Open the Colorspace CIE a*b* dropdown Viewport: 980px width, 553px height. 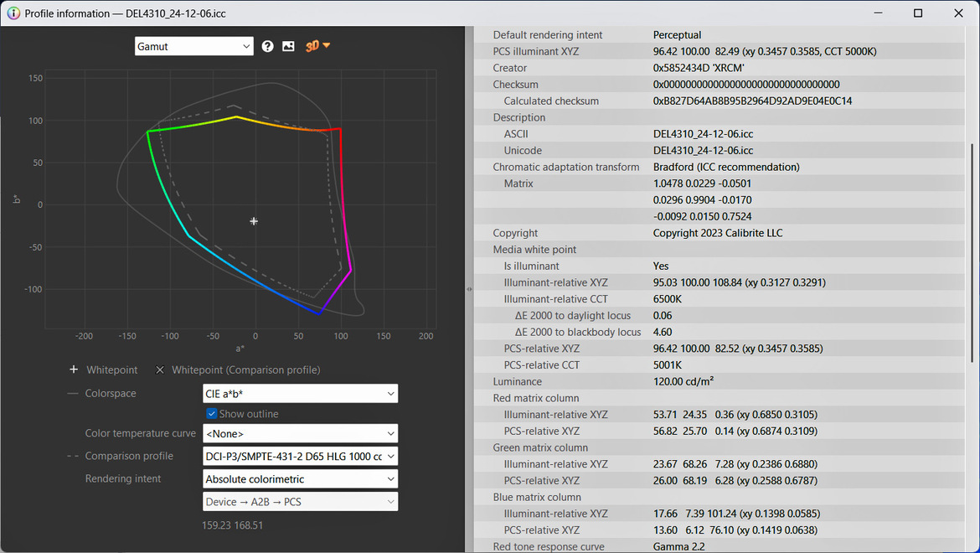(x=300, y=394)
